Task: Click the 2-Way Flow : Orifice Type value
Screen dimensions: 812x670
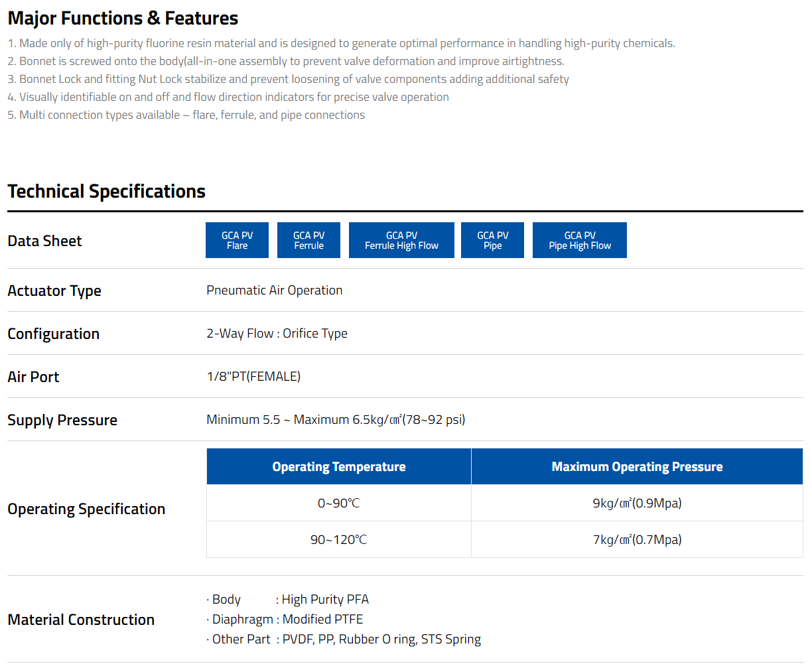Action: [x=277, y=333]
